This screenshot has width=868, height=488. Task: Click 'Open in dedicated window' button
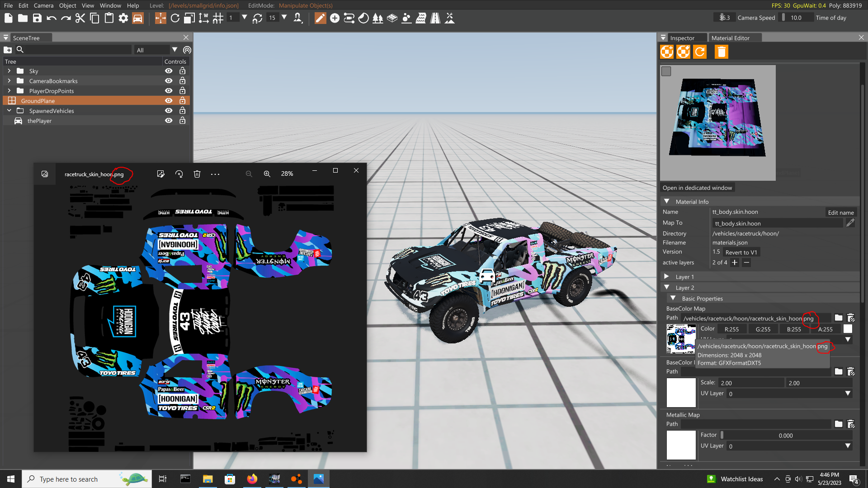click(697, 188)
